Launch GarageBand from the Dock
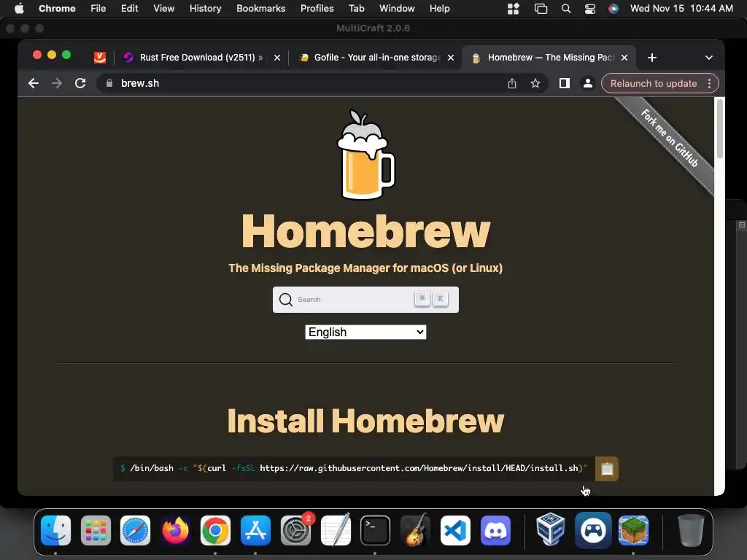Viewport: 747px width, 560px height. point(415,530)
